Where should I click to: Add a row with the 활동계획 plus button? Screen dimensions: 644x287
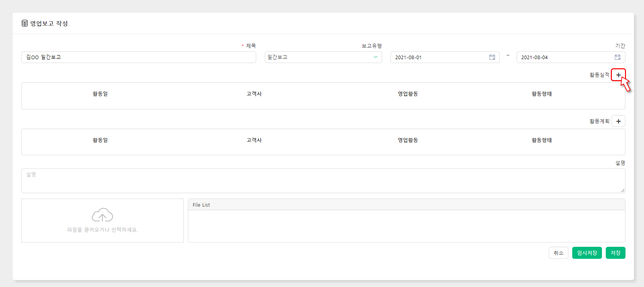point(618,121)
